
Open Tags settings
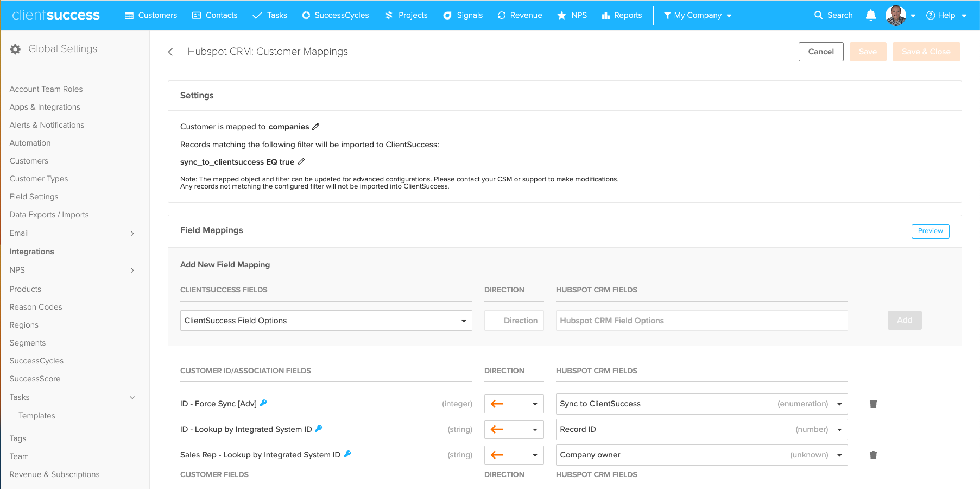pyautogui.click(x=18, y=438)
